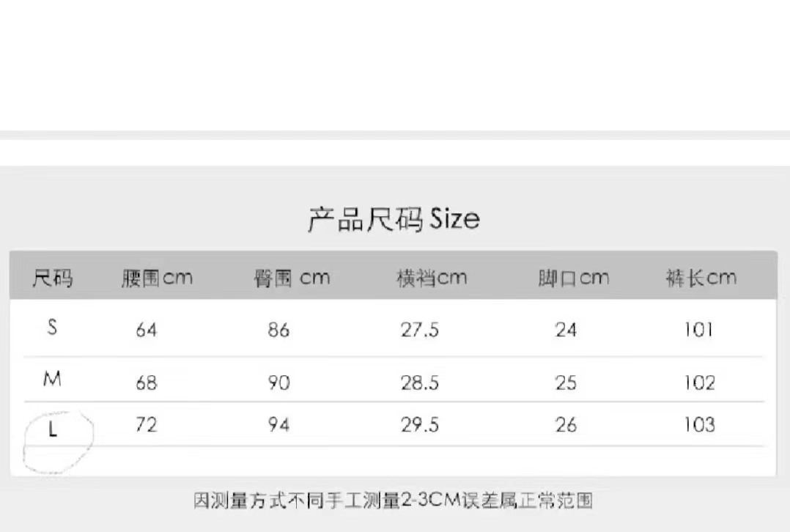
Task: Click the 29.5 cell in the L row
Action: 420,425
